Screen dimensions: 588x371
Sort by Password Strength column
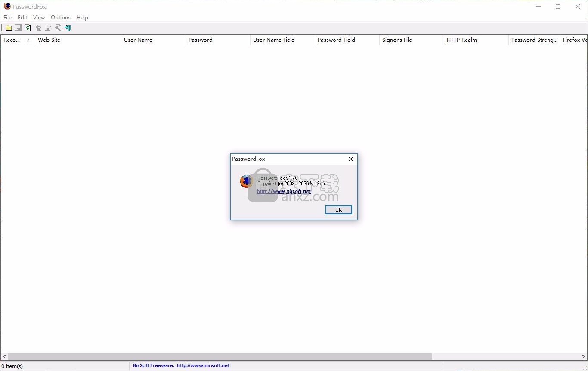click(x=534, y=40)
